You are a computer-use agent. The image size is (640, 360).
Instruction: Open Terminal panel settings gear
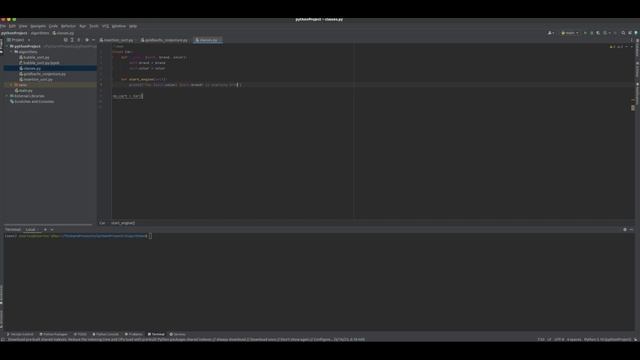click(x=624, y=230)
